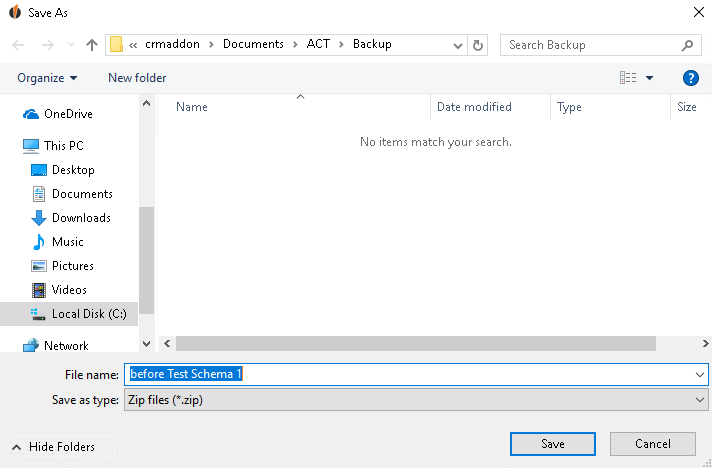Screen dimensions: 712x468
Task: Go to Local Disk (C:)
Action: pos(79,314)
